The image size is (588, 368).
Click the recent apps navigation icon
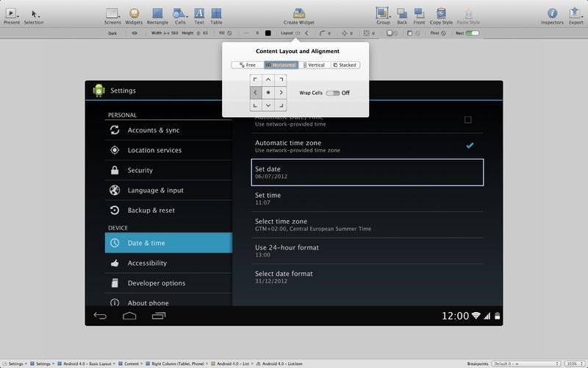[159, 316]
